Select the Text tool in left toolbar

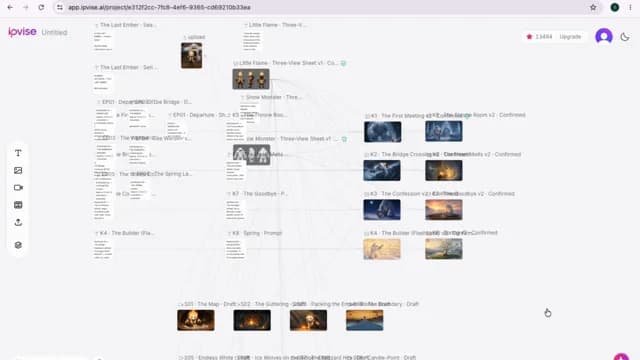pyautogui.click(x=18, y=153)
